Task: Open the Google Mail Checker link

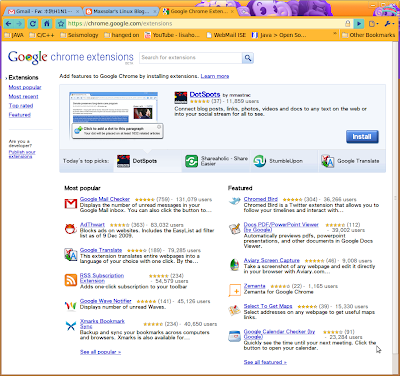Action: point(105,199)
